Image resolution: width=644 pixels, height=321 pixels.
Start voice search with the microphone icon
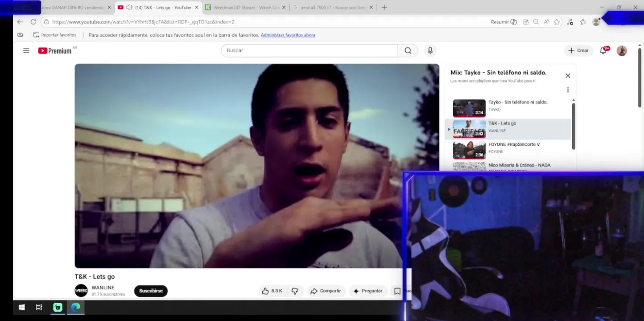click(x=430, y=50)
